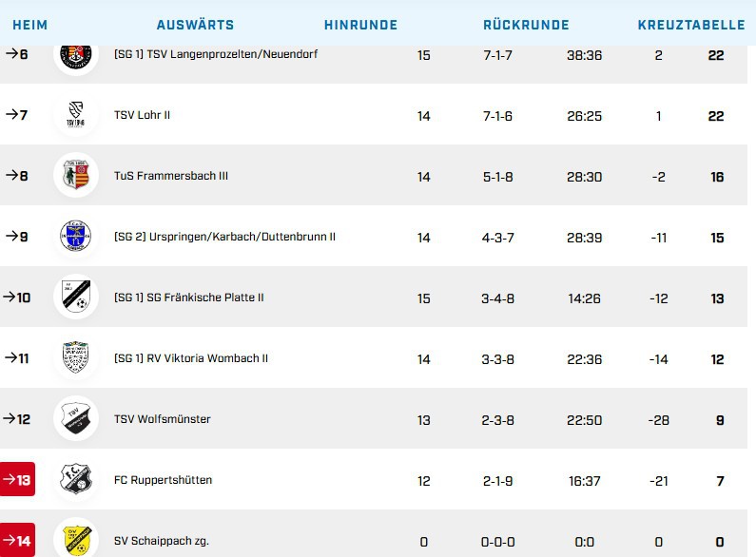Click the TSV Lohr II club crest

[76, 115]
